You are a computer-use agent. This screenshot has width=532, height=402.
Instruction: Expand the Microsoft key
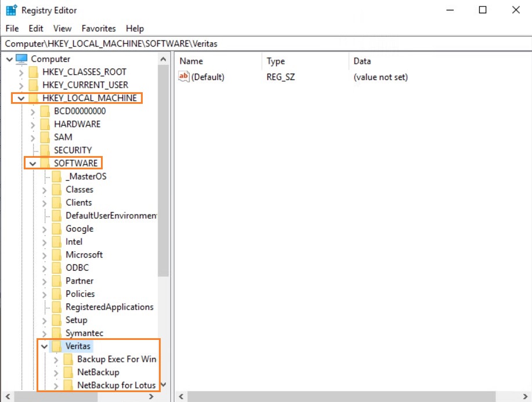(45, 255)
